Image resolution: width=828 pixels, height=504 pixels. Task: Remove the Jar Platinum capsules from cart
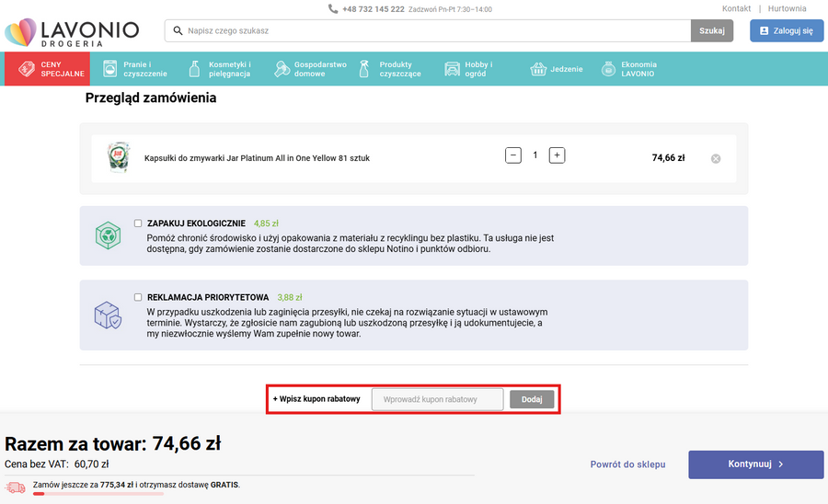pyautogui.click(x=716, y=158)
